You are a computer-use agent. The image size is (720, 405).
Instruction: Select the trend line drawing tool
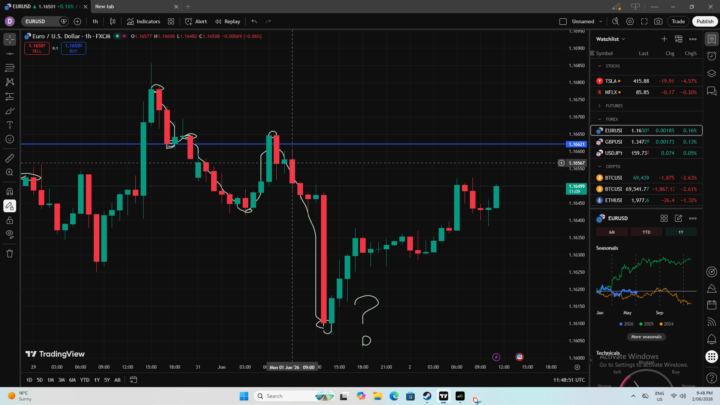(x=10, y=54)
